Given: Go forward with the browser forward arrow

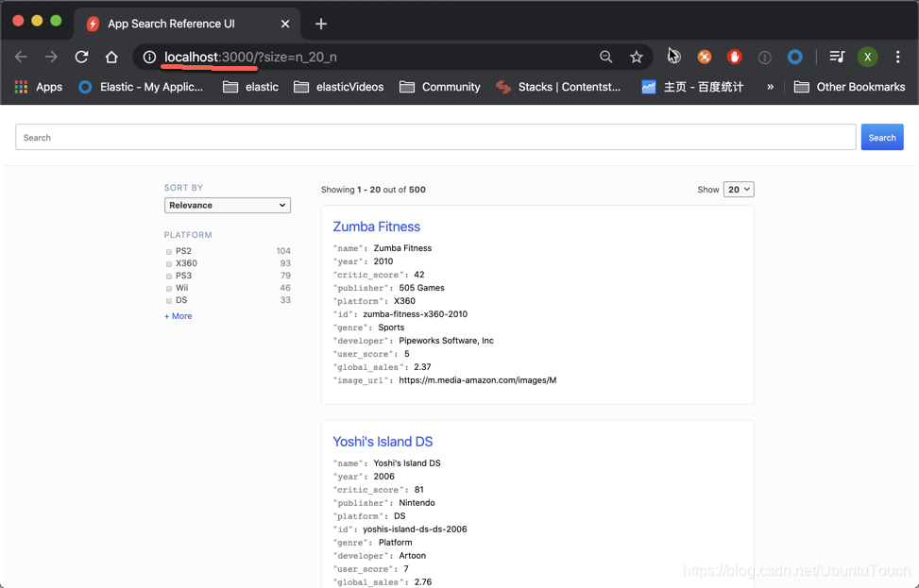Looking at the screenshot, I should pos(52,57).
